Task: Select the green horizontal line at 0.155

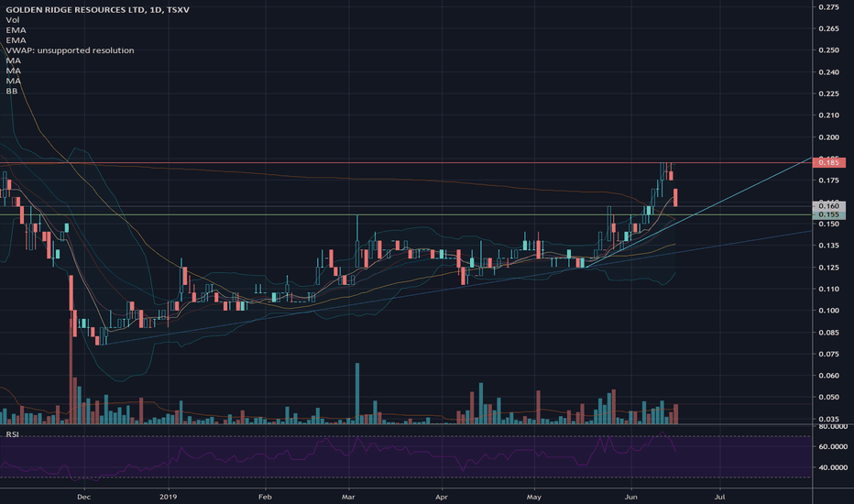Action: tap(406, 214)
